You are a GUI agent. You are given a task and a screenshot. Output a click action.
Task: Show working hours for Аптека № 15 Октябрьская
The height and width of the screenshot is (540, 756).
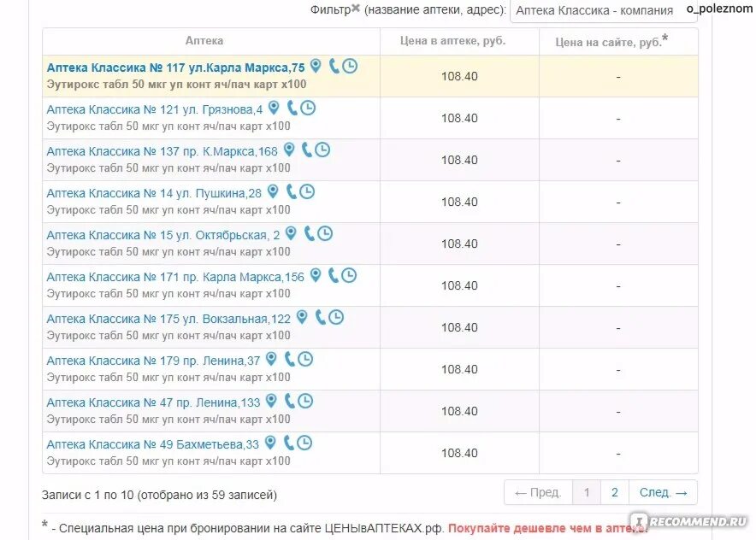pyautogui.click(x=325, y=233)
